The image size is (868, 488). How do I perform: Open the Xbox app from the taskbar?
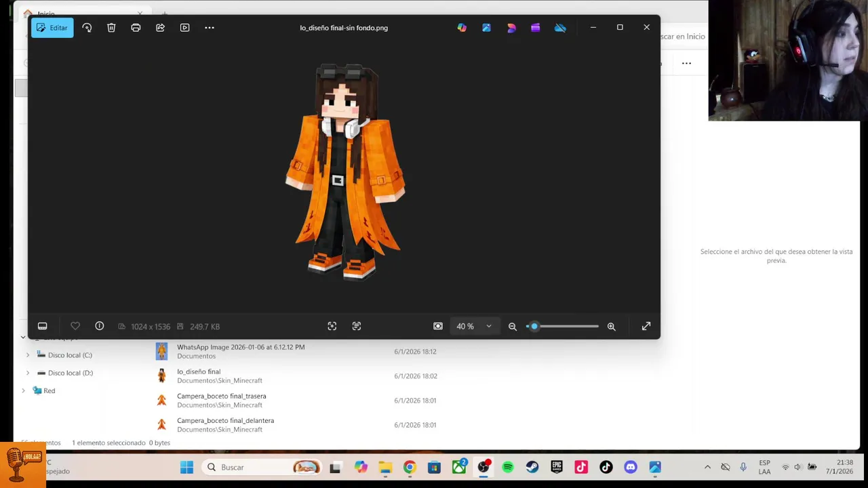tap(459, 467)
